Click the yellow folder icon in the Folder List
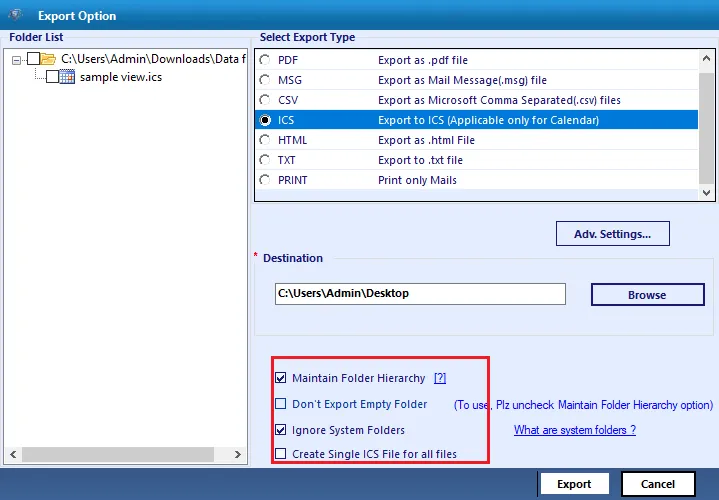This screenshot has height=500, width=719. 48,59
